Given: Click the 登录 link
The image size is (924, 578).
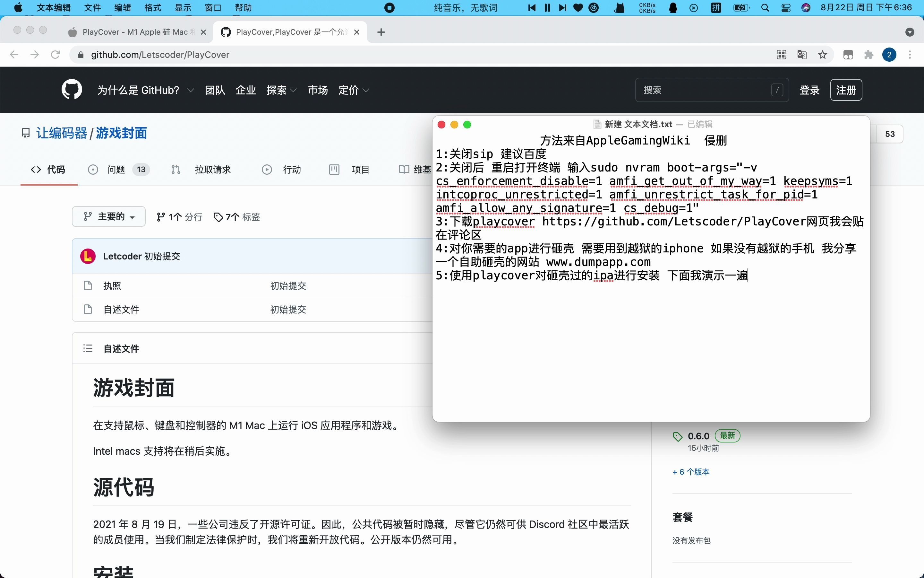Looking at the screenshot, I should tap(809, 90).
